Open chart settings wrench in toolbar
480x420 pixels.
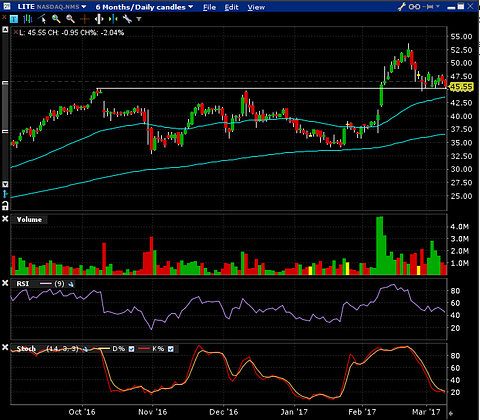[127, 19]
